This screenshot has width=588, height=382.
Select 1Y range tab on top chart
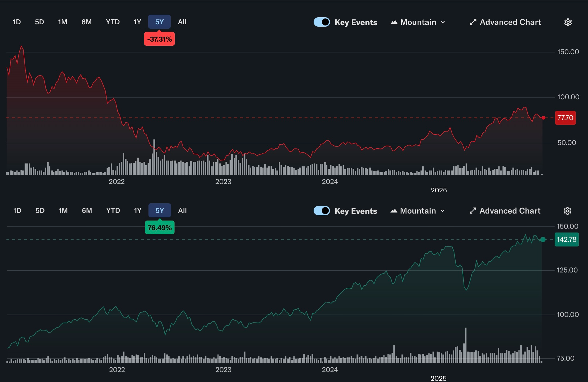tap(137, 22)
